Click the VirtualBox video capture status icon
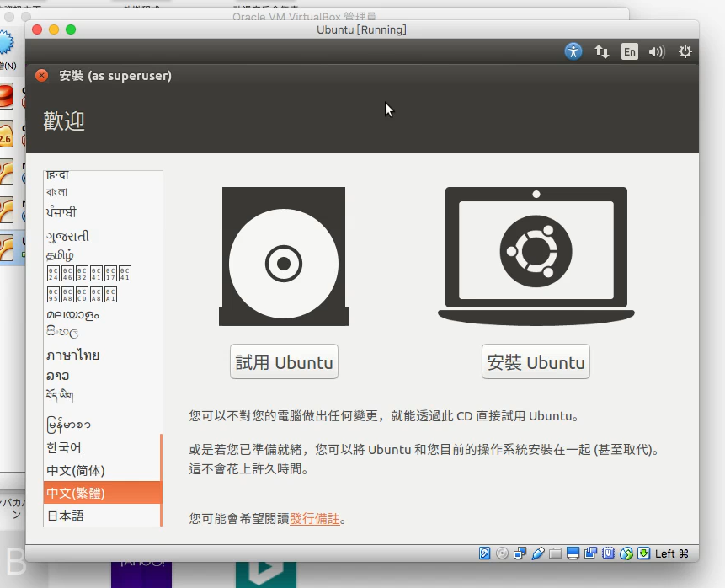 (590, 553)
